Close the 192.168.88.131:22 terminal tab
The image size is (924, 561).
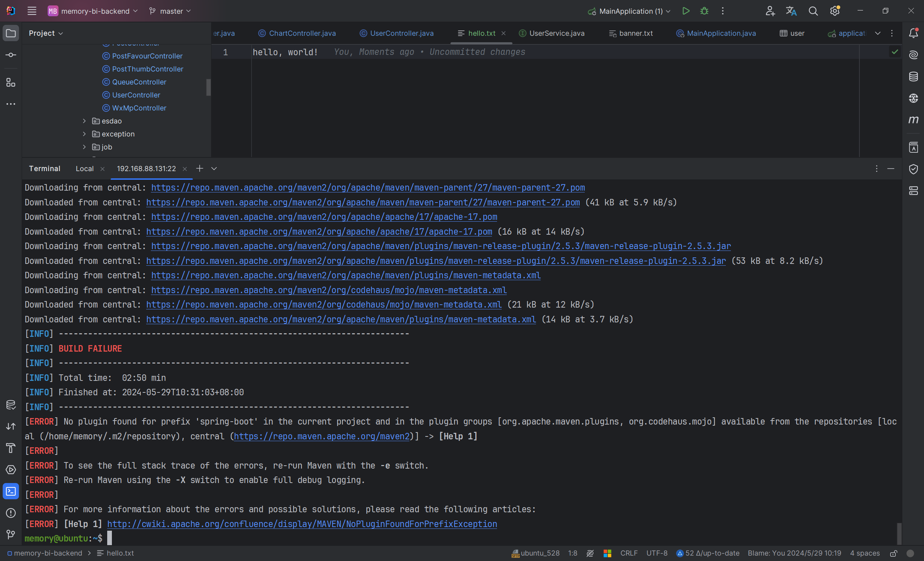tap(184, 169)
